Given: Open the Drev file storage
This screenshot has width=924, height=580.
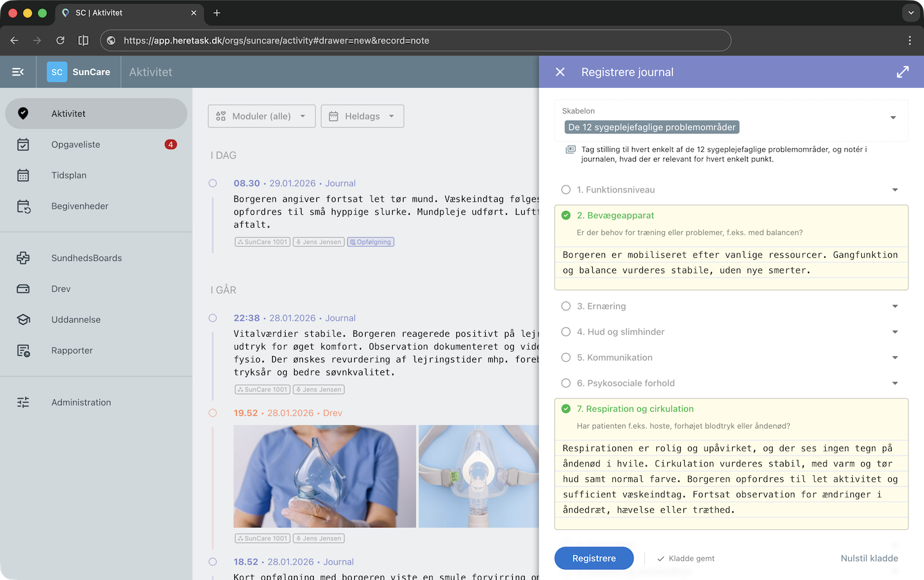Looking at the screenshot, I should pyautogui.click(x=60, y=289).
